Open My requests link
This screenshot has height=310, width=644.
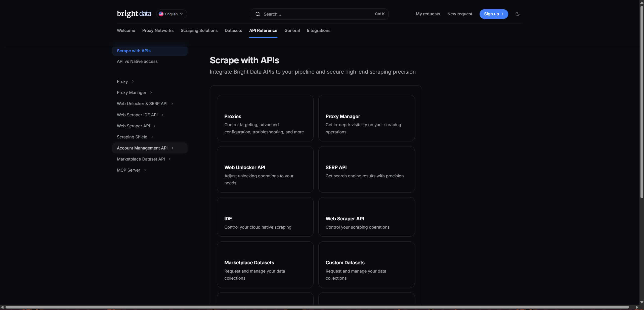pos(428,14)
